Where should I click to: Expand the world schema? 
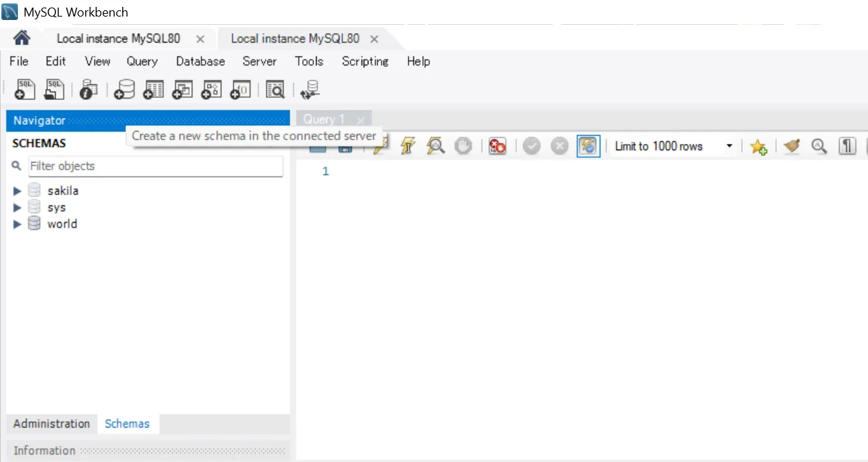17,223
